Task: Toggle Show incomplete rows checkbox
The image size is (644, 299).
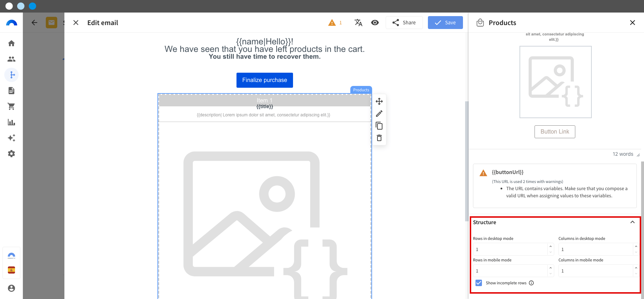Action: click(479, 283)
